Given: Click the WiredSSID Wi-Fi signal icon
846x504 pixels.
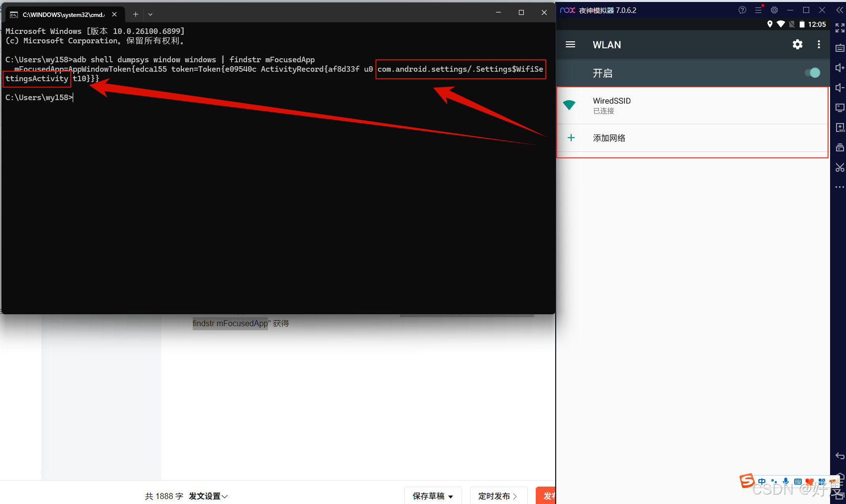Looking at the screenshot, I should click(x=569, y=105).
